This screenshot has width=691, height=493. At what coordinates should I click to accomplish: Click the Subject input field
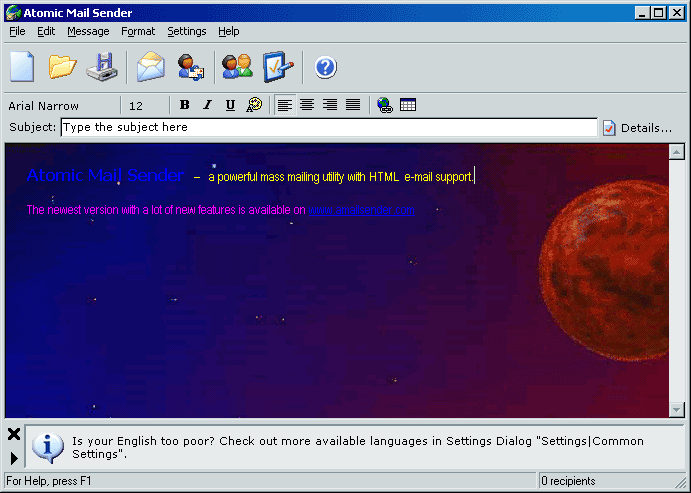tap(329, 127)
